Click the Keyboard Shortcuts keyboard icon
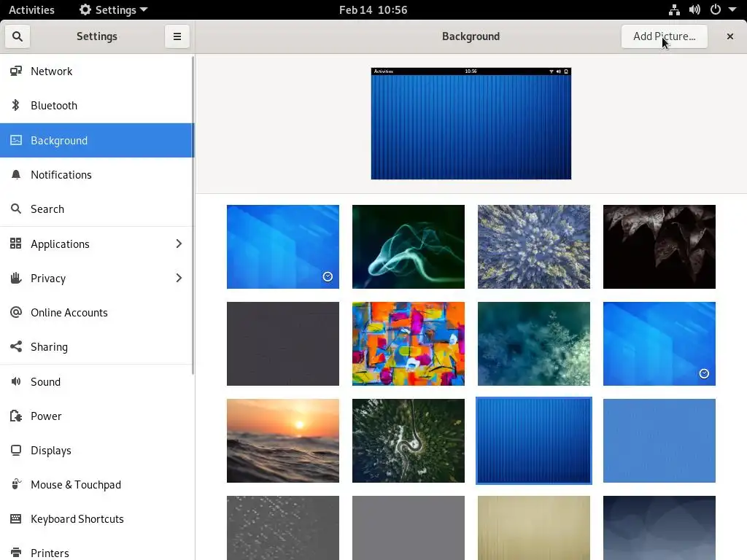The height and width of the screenshot is (560, 747). coord(16,518)
